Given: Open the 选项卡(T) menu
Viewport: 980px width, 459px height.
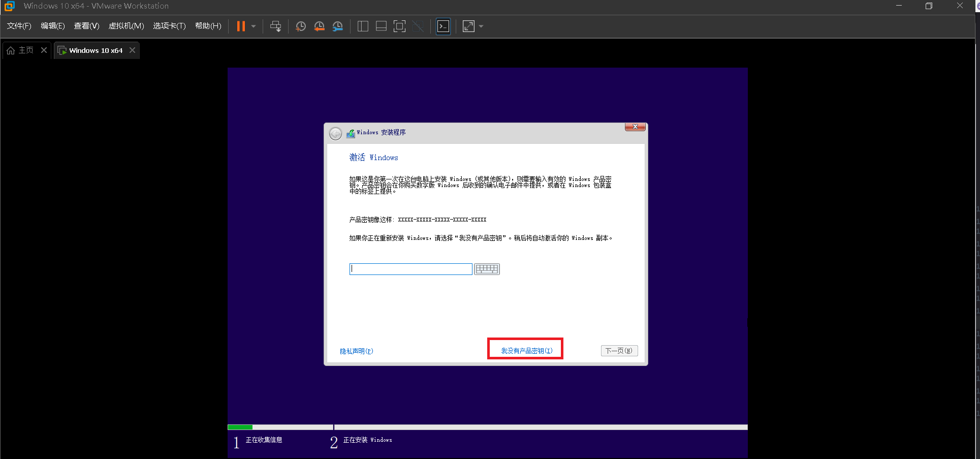Looking at the screenshot, I should click(169, 26).
